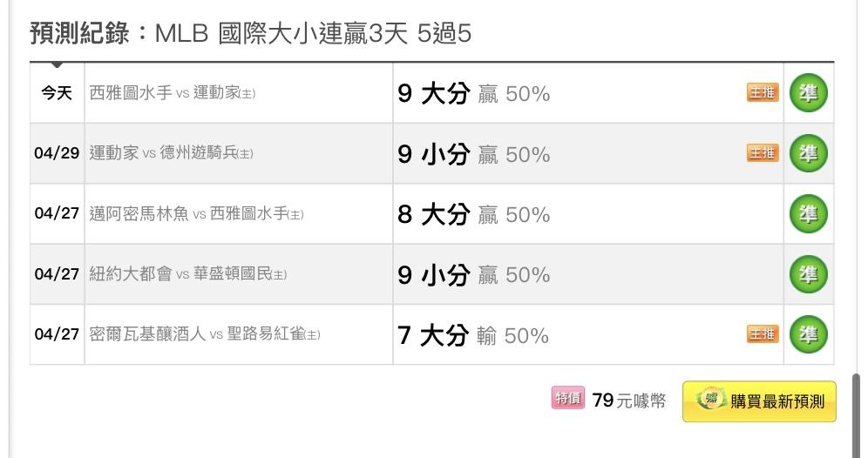Click the orange 主推 badge in today's row
Viewport: 868px width, 458px height.
763,92
